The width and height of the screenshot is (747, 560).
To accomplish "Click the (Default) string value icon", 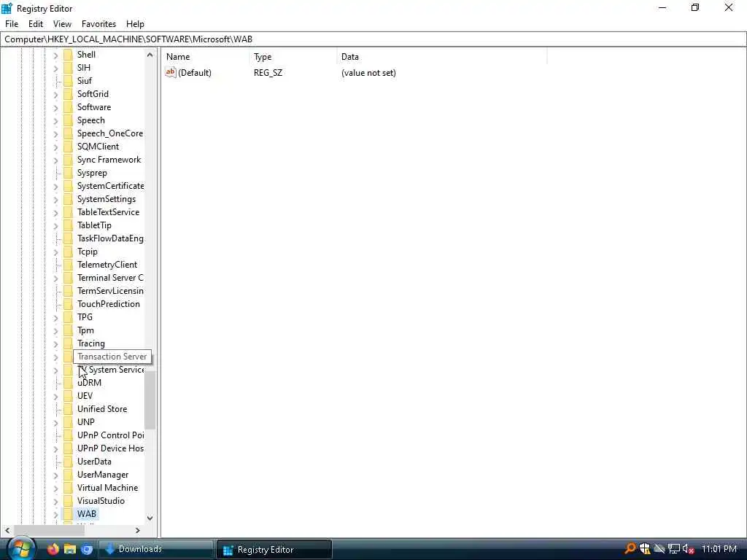I will pyautogui.click(x=171, y=72).
